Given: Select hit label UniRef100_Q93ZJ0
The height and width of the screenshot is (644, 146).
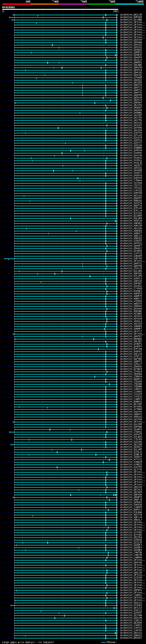Looking at the screenshot, I should tap(131, 60).
